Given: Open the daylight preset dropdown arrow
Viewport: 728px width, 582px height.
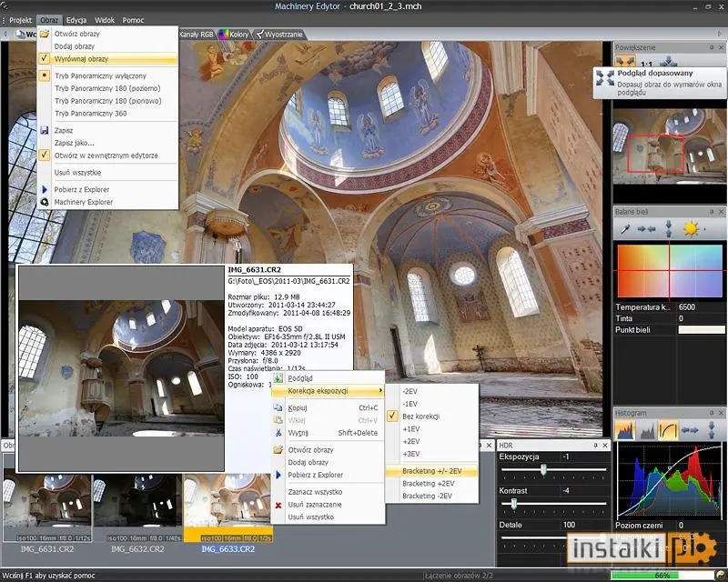Looking at the screenshot, I should (704, 229).
